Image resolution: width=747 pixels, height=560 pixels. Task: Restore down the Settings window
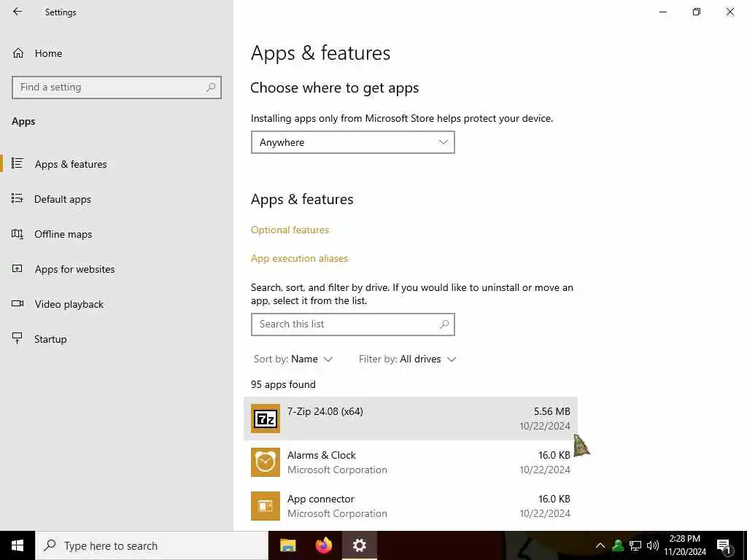tap(697, 12)
